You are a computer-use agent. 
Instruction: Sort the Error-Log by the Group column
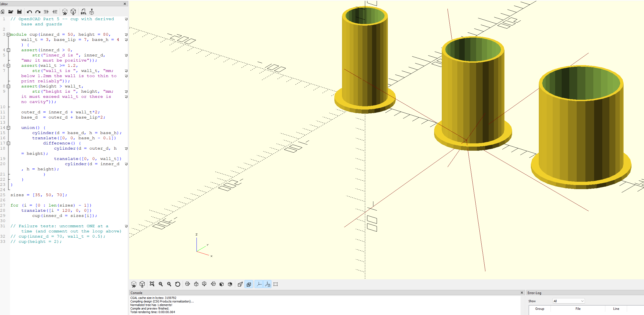[x=540, y=308]
